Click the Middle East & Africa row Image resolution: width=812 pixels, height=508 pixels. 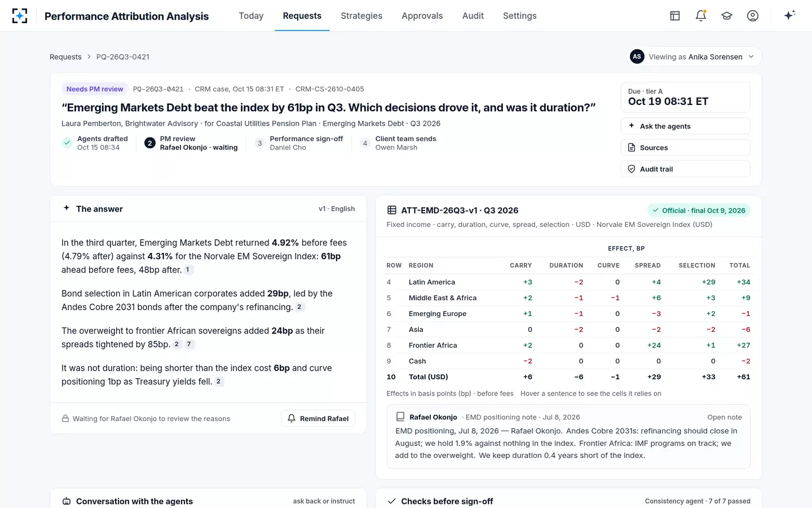568,297
